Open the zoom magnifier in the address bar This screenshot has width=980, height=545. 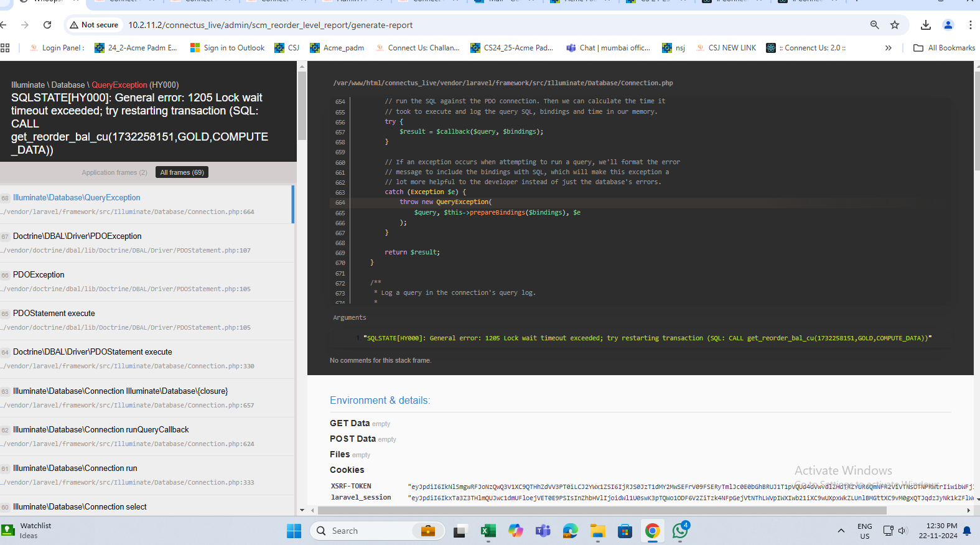(875, 25)
